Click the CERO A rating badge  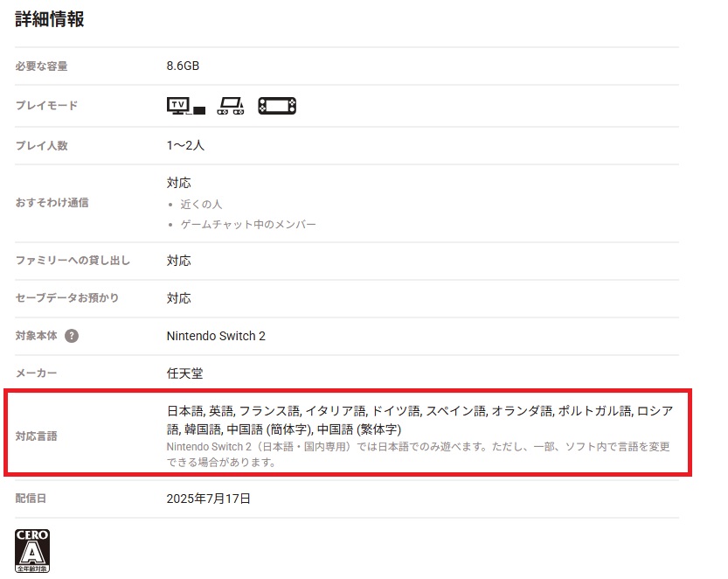click(x=32, y=551)
